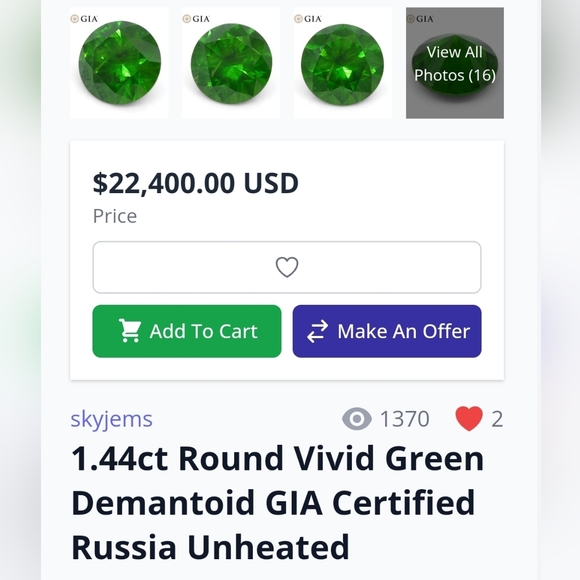Open the second demantoid thumbnail

[231, 63]
